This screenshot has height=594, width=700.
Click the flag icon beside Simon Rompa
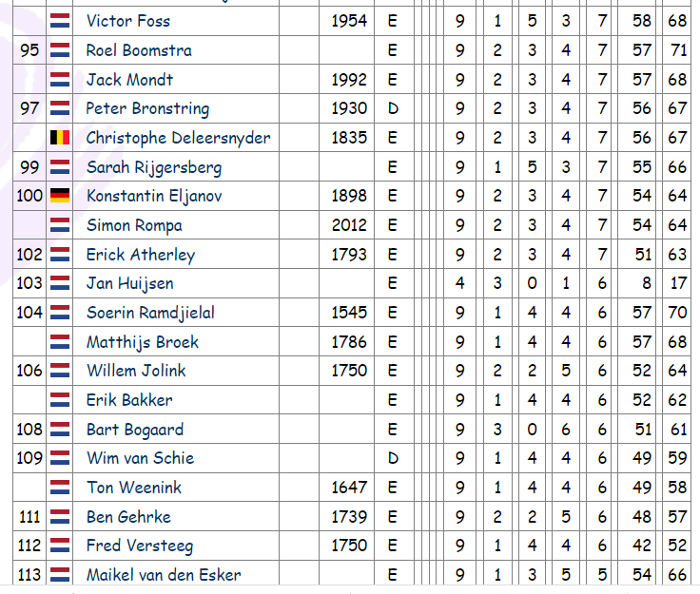click(60, 224)
